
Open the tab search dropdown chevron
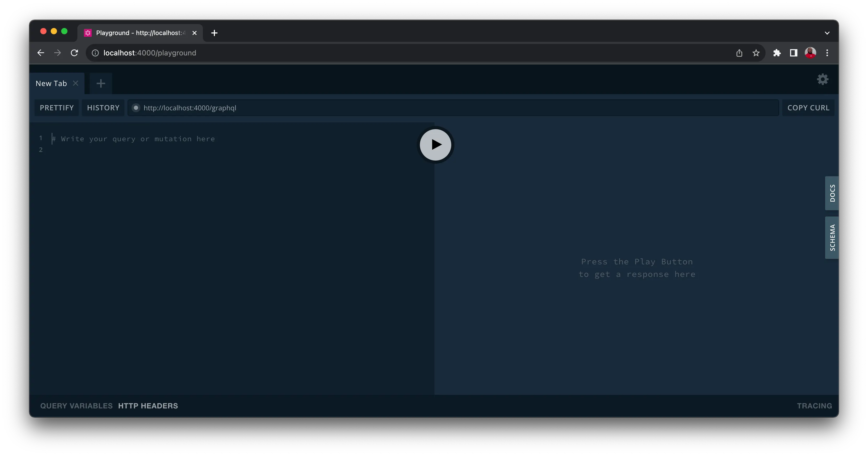pos(827,33)
